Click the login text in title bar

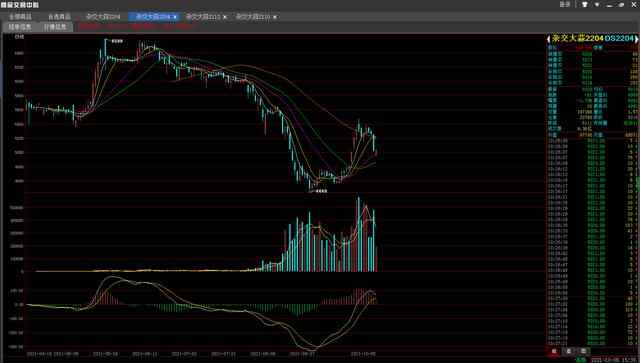click(564, 4)
